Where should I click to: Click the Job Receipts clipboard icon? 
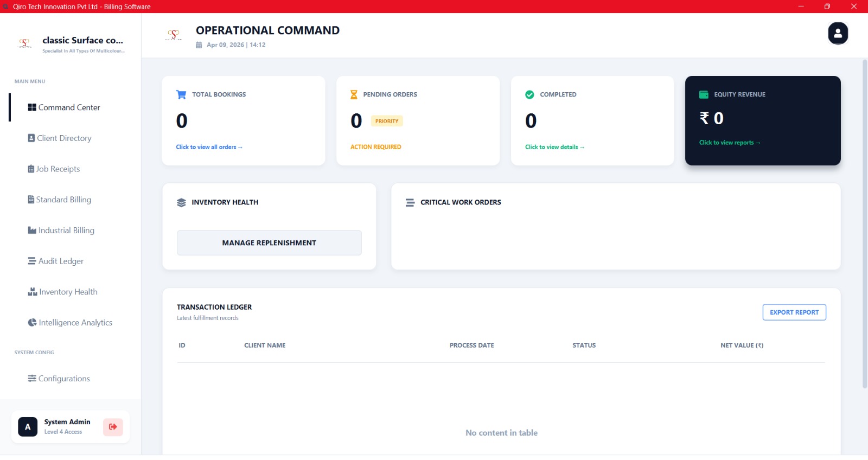coord(31,169)
